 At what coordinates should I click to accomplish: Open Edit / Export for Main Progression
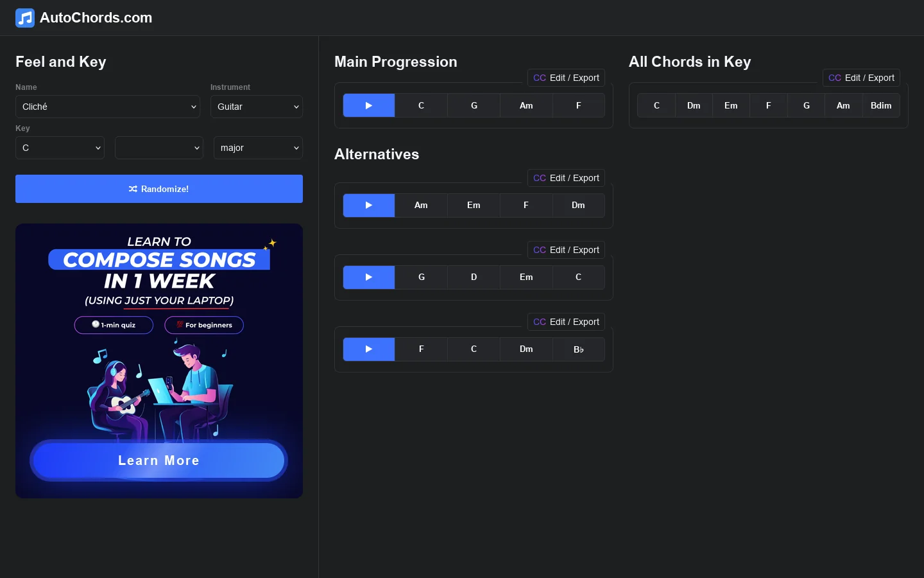[x=566, y=78]
